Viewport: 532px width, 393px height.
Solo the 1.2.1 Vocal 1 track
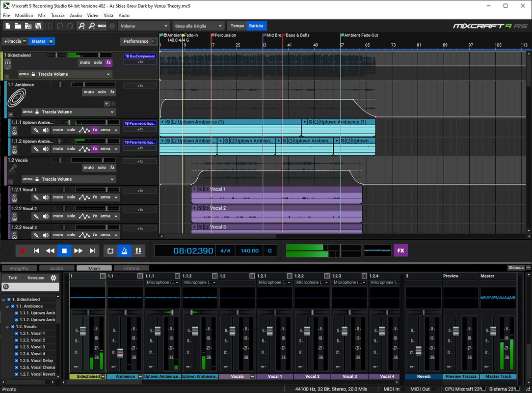71,197
